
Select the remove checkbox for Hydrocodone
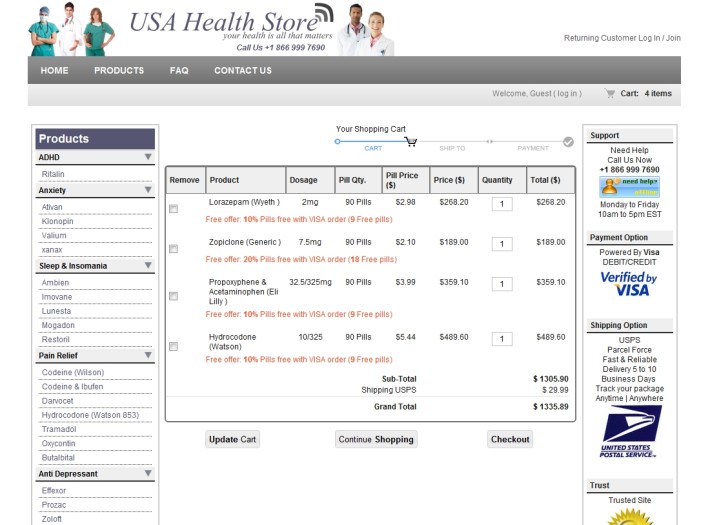[174, 346]
